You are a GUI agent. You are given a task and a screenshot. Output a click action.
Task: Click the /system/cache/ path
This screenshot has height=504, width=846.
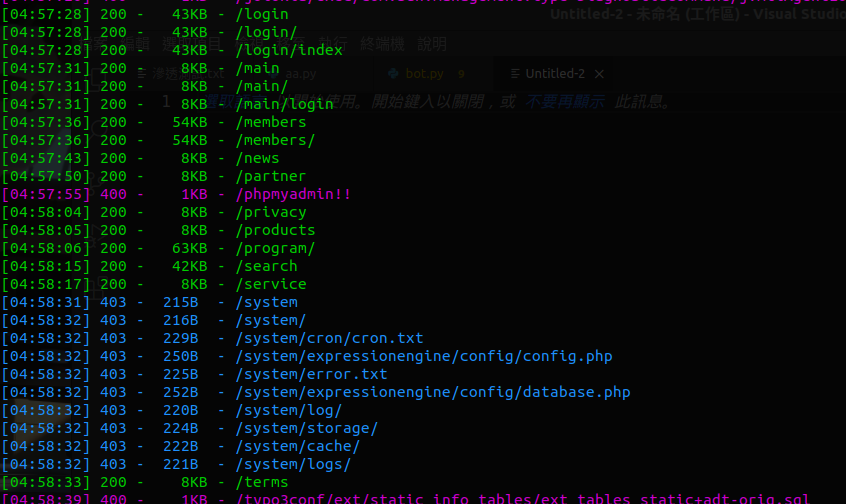click(298, 446)
